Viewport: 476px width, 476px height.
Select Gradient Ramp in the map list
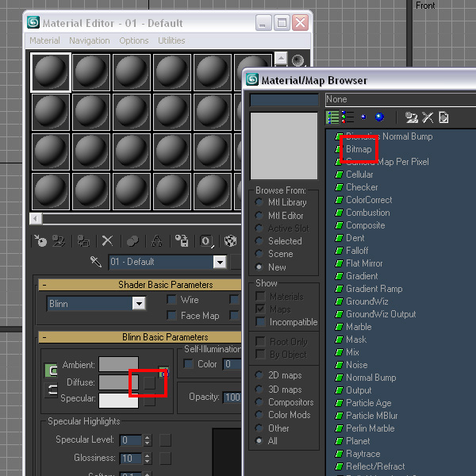click(x=374, y=289)
